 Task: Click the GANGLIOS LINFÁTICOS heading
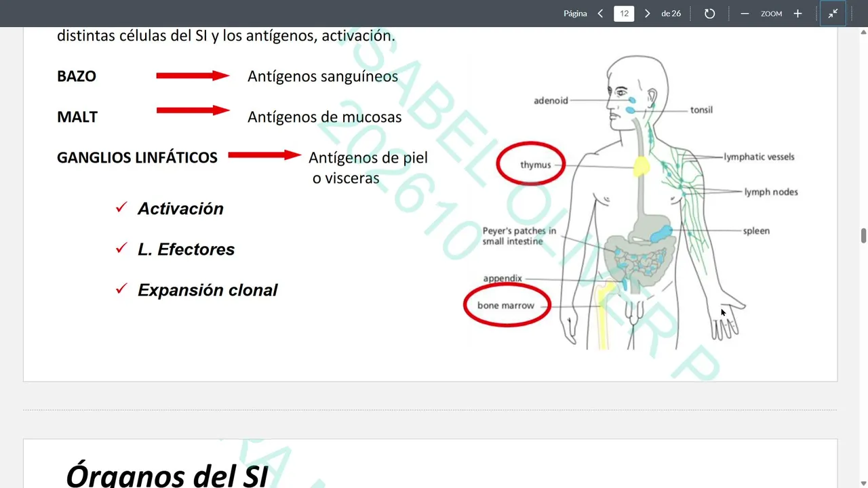pyautogui.click(x=137, y=157)
